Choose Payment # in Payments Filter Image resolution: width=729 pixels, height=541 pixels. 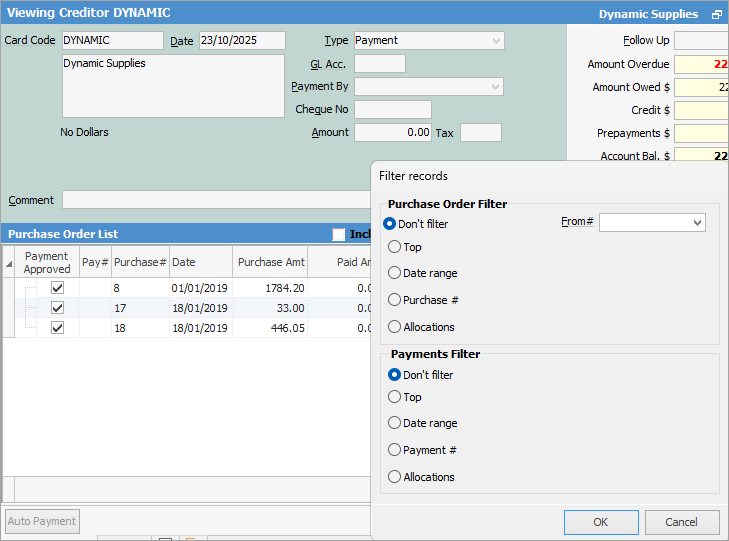[x=395, y=450]
